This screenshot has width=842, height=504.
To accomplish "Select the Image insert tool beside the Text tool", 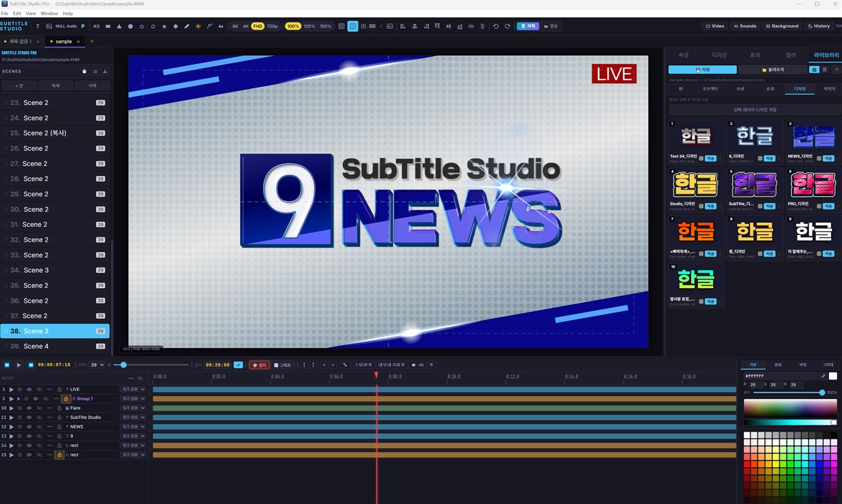I will click(49, 26).
